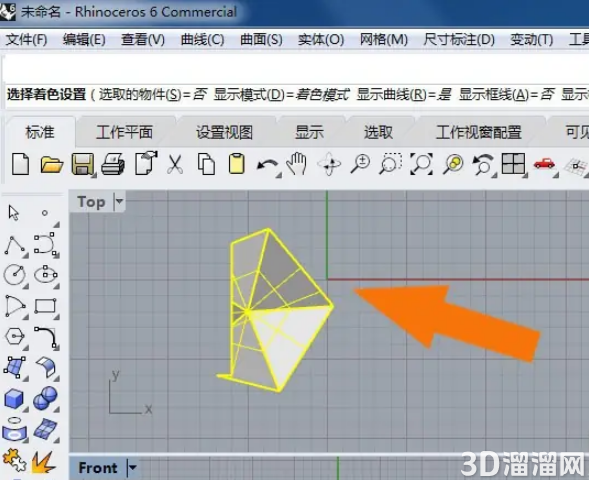
Task: Click the red car icon
Action: click(544, 164)
